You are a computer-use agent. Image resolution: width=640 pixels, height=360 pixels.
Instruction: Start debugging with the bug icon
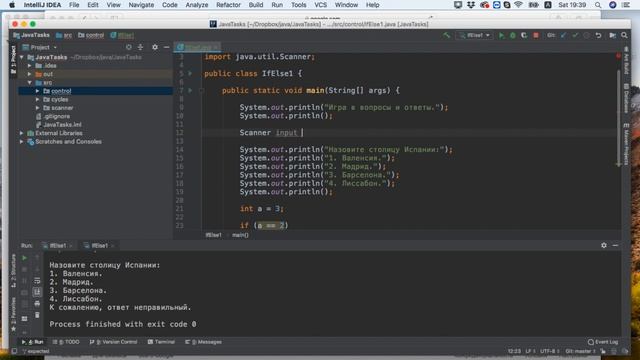(x=513, y=36)
